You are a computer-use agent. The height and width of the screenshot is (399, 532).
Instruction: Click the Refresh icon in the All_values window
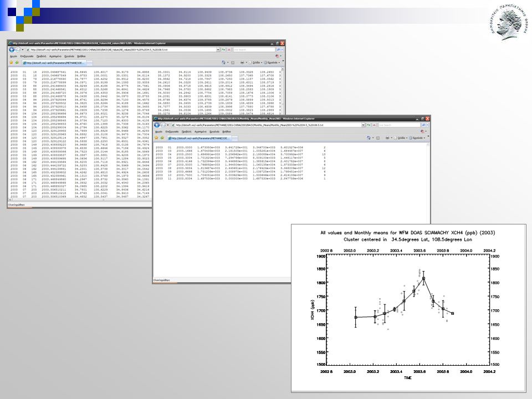pos(223,49)
